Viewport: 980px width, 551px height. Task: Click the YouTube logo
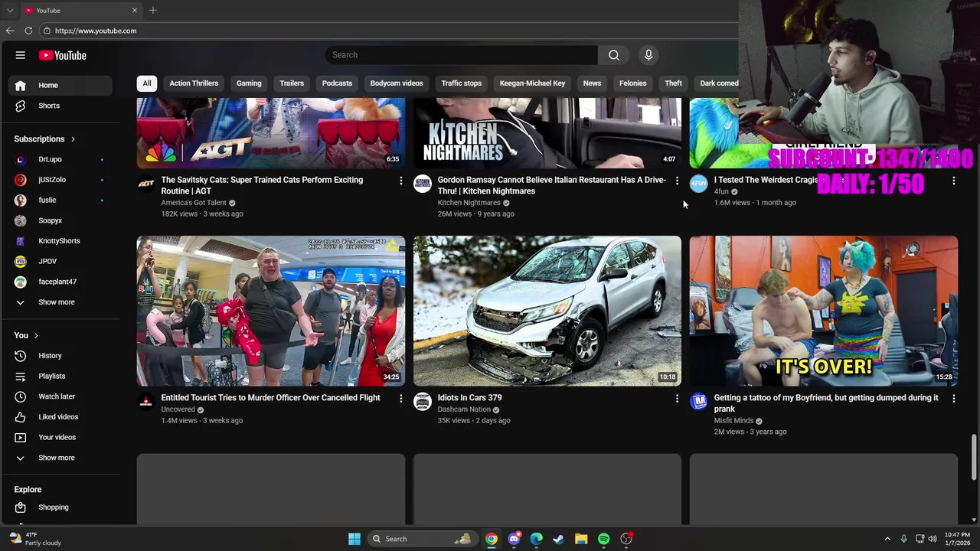coord(63,55)
